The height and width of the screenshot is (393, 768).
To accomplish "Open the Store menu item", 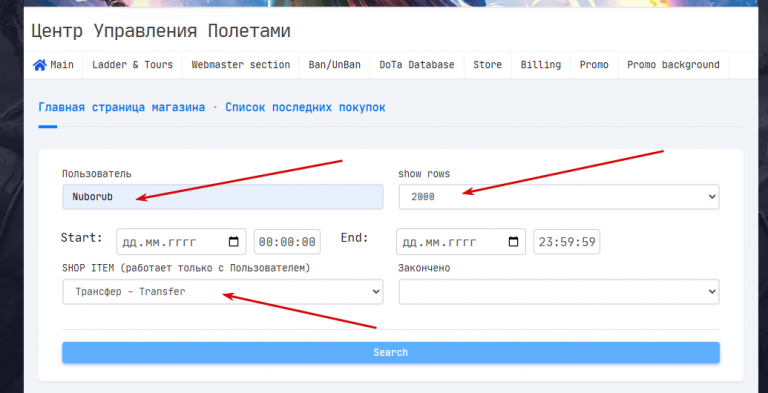I will coord(487,65).
